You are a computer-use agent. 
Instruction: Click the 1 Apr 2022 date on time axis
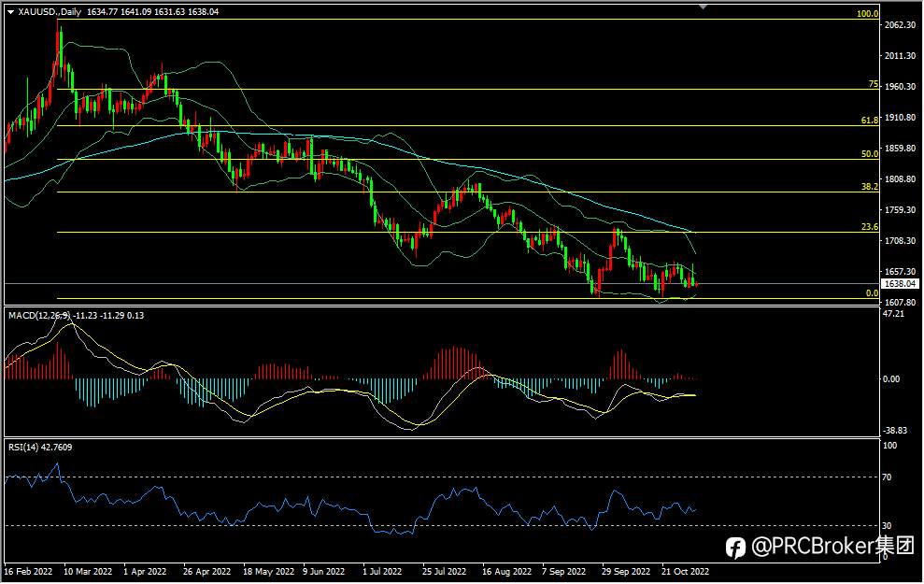145,572
